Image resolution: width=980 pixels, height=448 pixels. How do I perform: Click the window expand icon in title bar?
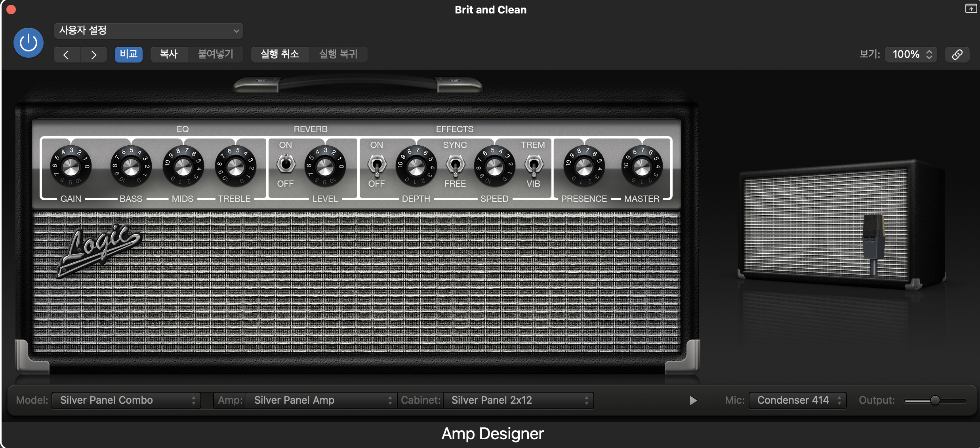coord(971,8)
